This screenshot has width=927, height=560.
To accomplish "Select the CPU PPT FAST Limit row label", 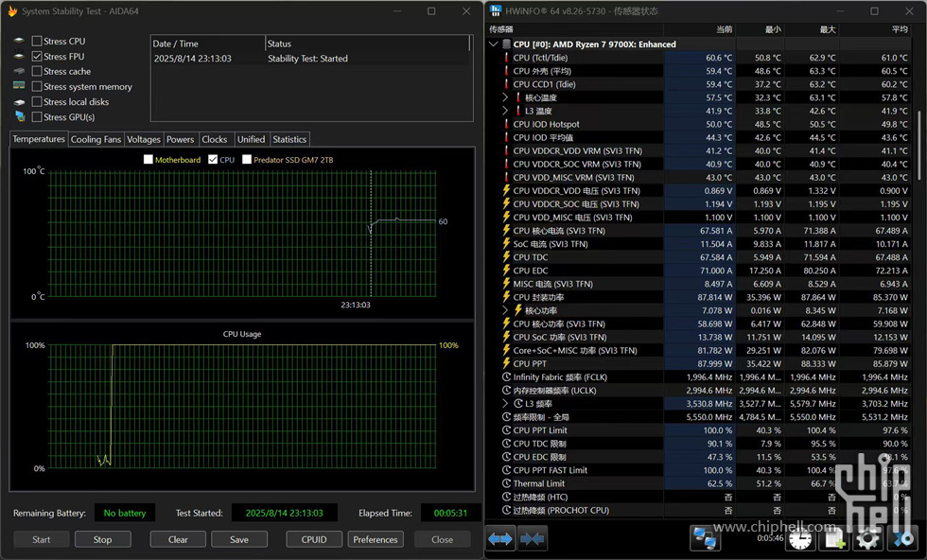I will (x=551, y=470).
